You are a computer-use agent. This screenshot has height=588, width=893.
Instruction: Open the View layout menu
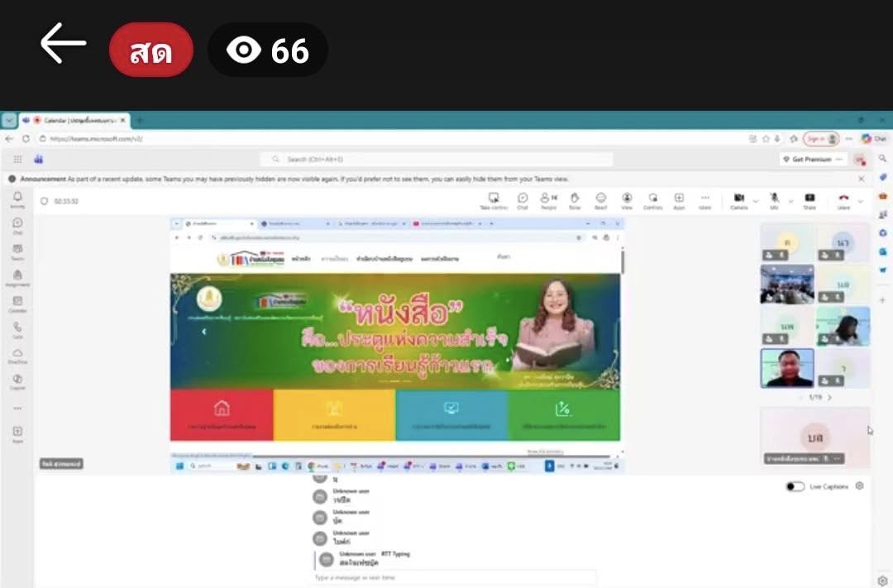pyautogui.click(x=627, y=200)
